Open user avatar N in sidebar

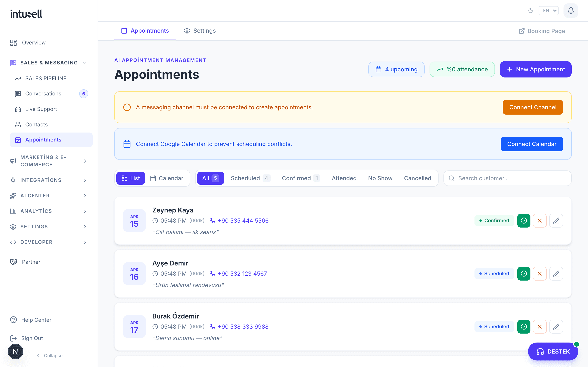point(15,351)
